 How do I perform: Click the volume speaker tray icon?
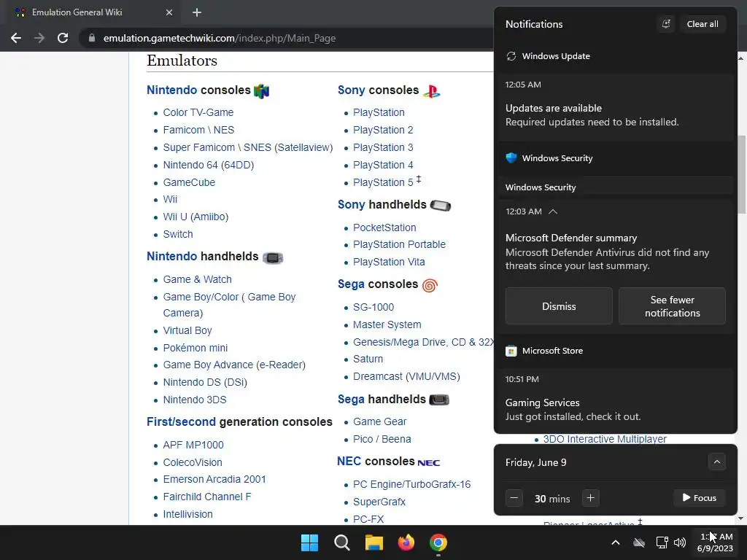pyautogui.click(x=680, y=542)
